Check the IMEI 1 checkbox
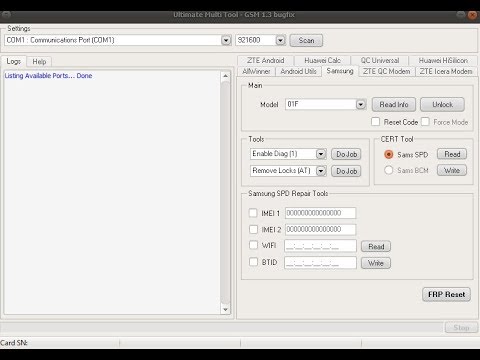 253,213
